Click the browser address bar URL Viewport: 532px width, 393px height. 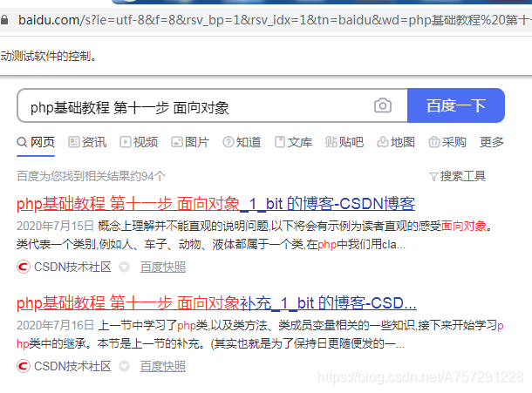point(262,17)
